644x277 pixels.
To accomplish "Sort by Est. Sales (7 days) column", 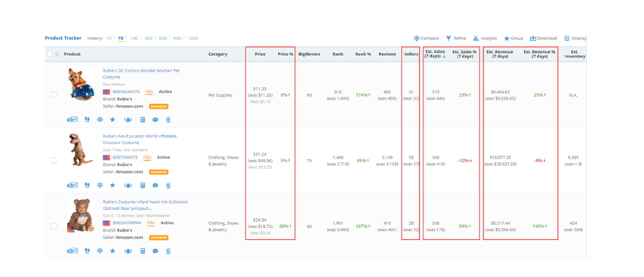I will tap(436, 54).
